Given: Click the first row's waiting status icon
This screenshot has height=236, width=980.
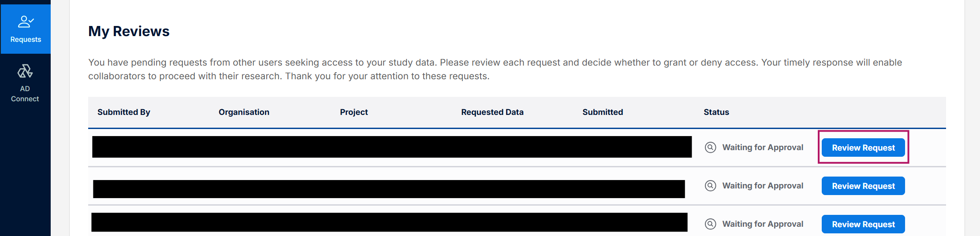Looking at the screenshot, I should pyautogui.click(x=710, y=147).
